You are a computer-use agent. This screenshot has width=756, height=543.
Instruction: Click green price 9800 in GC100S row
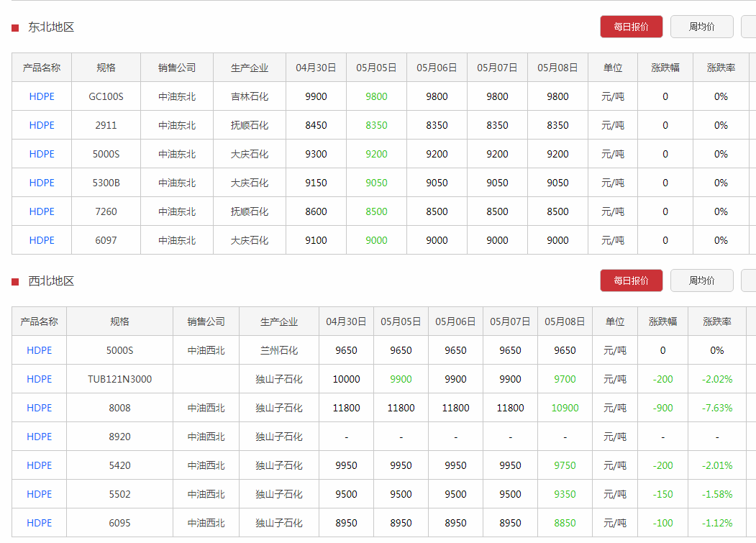point(376,96)
